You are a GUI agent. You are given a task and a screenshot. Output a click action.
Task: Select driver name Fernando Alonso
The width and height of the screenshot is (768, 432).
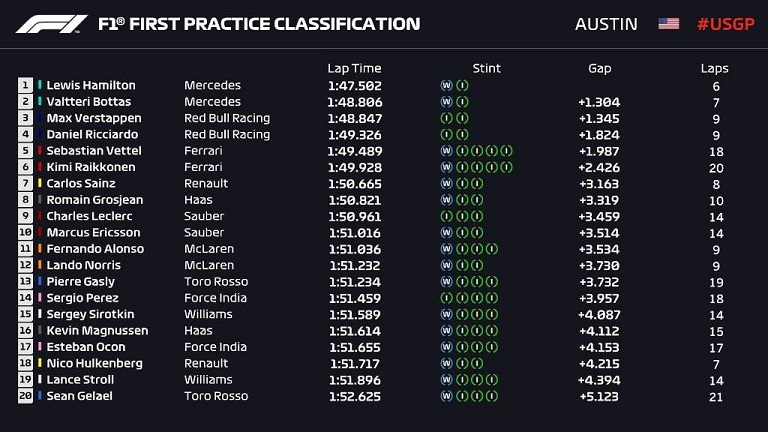96,249
